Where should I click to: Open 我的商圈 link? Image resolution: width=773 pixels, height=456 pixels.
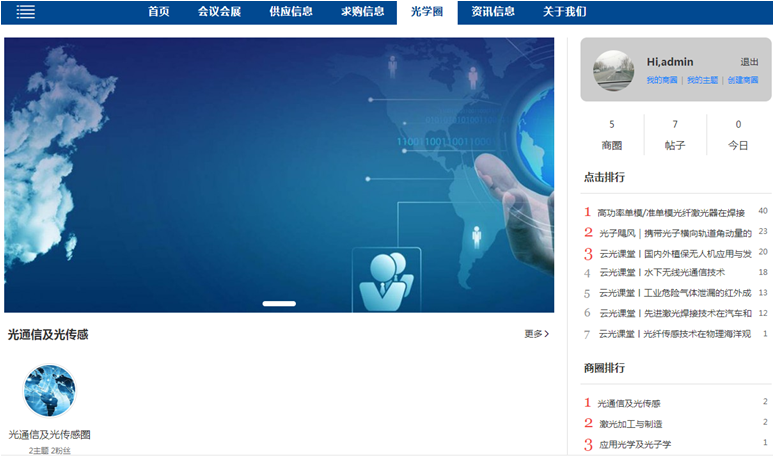(661, 80)
